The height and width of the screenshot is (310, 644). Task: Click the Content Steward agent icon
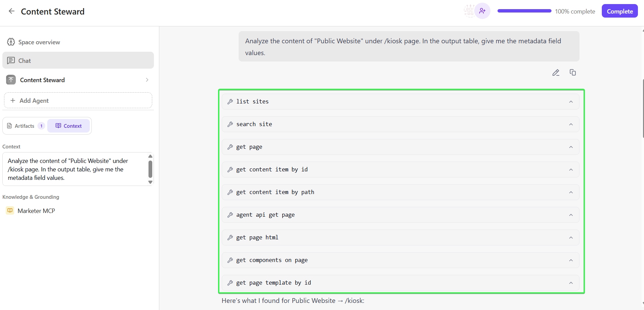tap(11, 80)
